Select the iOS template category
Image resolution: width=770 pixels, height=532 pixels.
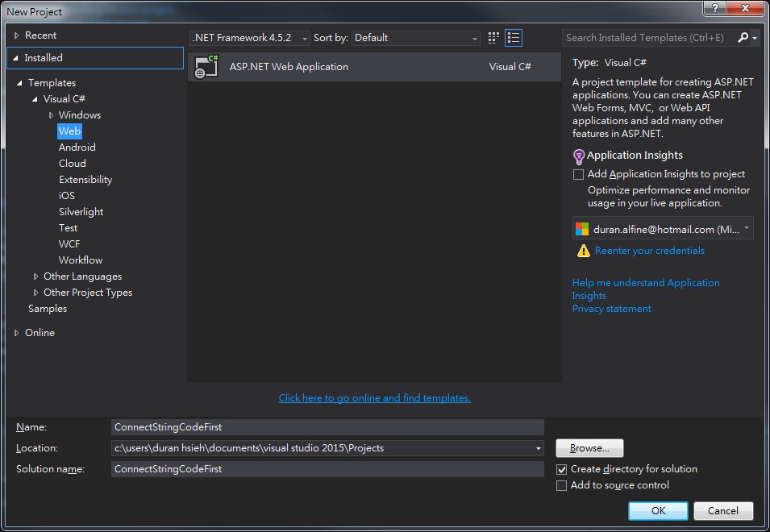coord(67,196)
